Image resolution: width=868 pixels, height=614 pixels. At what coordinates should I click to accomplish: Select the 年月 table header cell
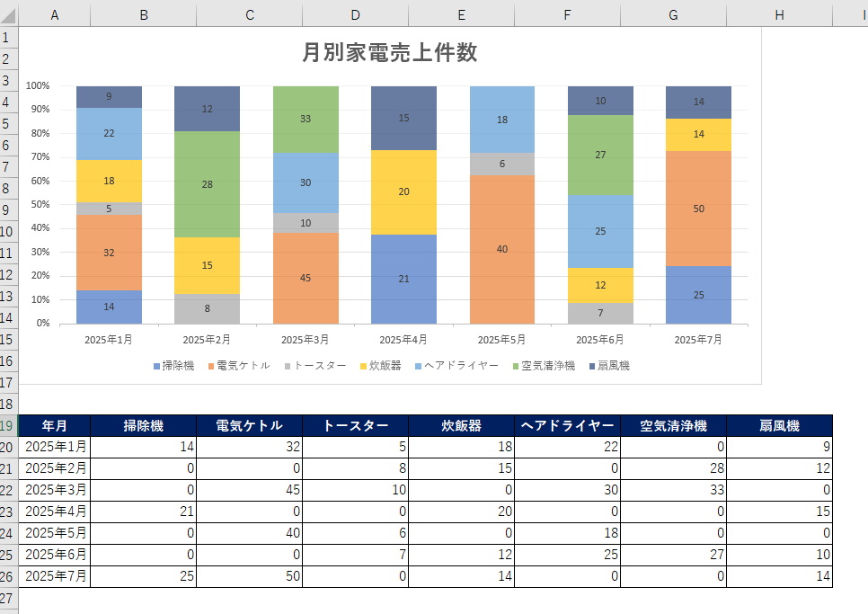[x=54, y=426]
